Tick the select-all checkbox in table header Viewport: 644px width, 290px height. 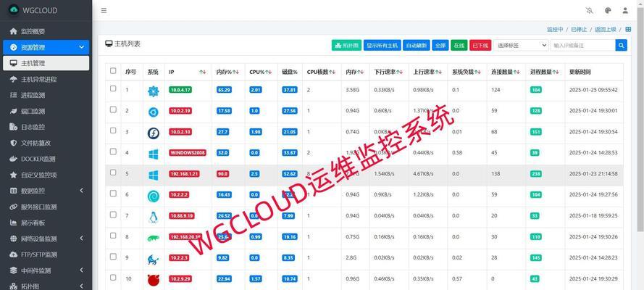click(113, 70)
